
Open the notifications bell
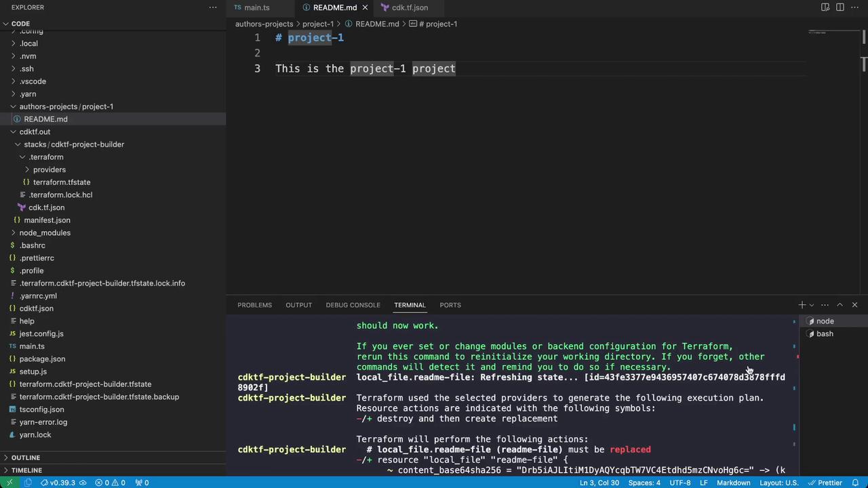(856, 483)
